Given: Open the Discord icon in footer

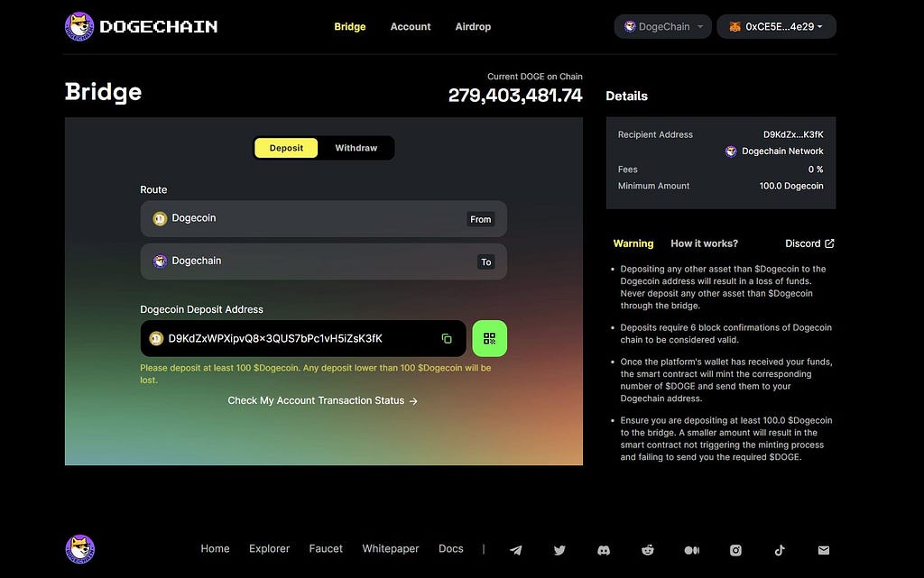Looking at the screenshot, I should [x=604, y=550].
